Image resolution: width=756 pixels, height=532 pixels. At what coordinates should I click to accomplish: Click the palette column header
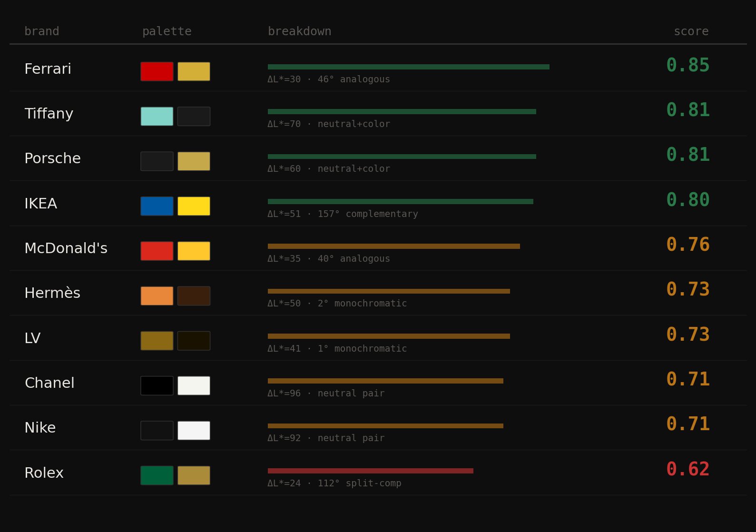pyautogui.click(x=167, y=32)
